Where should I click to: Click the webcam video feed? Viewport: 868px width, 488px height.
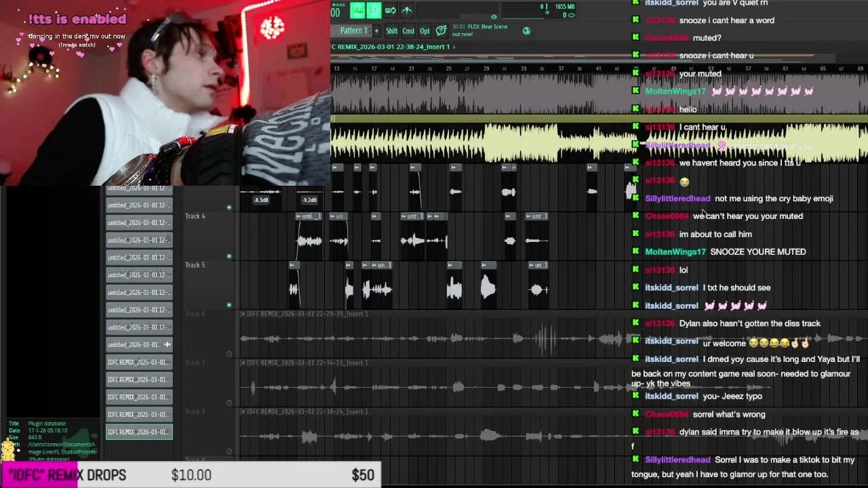[x=165, y=92]
